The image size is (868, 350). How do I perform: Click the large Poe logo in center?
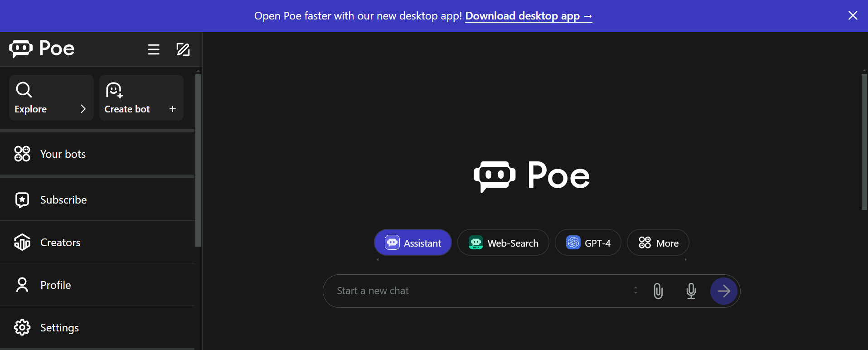(x=532, y=176)
